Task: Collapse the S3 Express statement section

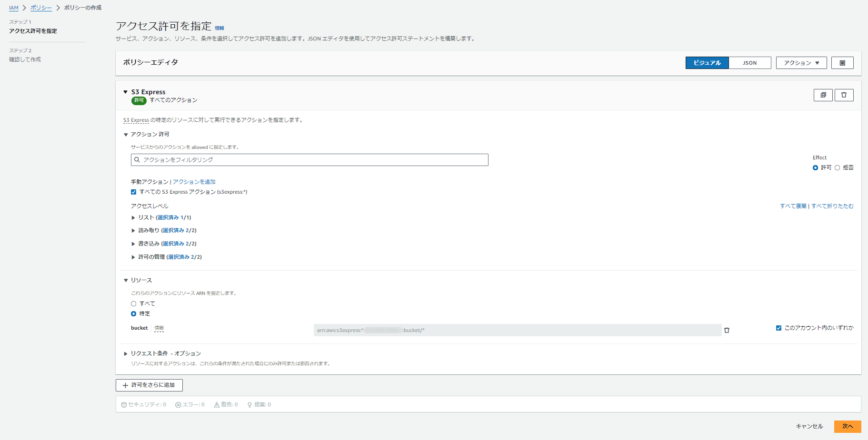Action: 126,92
